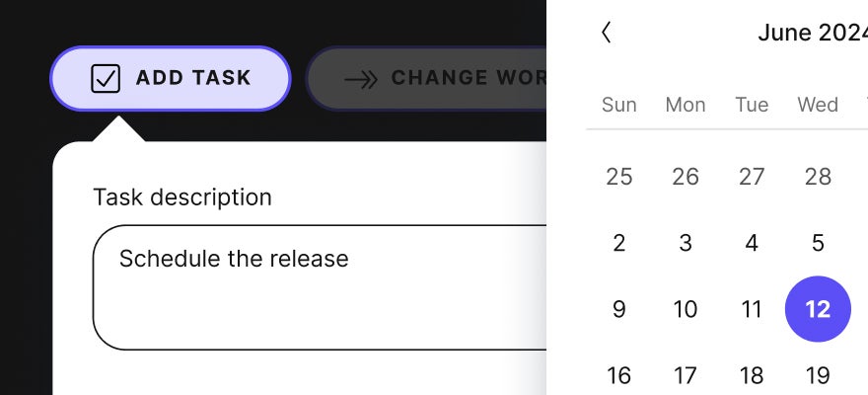The image size is (868, 395).
Task: Choose date 27 in first row
Action: coord(751,177)
